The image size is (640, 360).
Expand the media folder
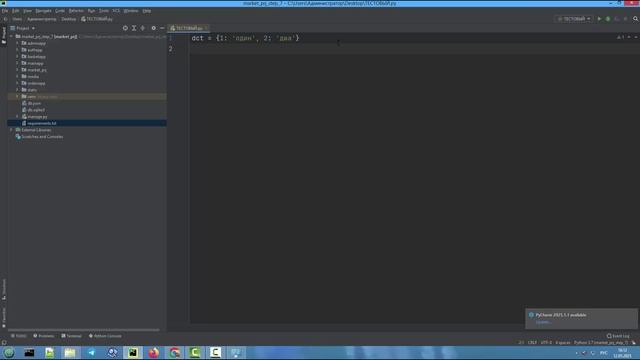[x=17, y=76]
